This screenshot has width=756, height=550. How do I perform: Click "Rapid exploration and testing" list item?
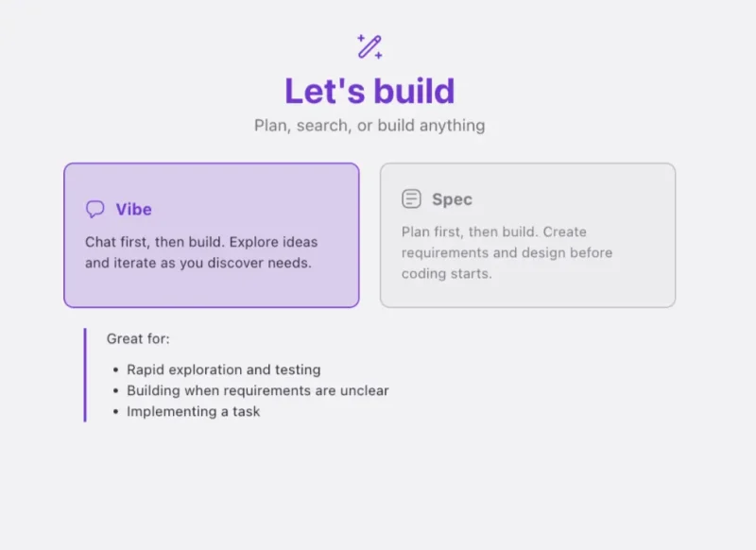point(224,370)
